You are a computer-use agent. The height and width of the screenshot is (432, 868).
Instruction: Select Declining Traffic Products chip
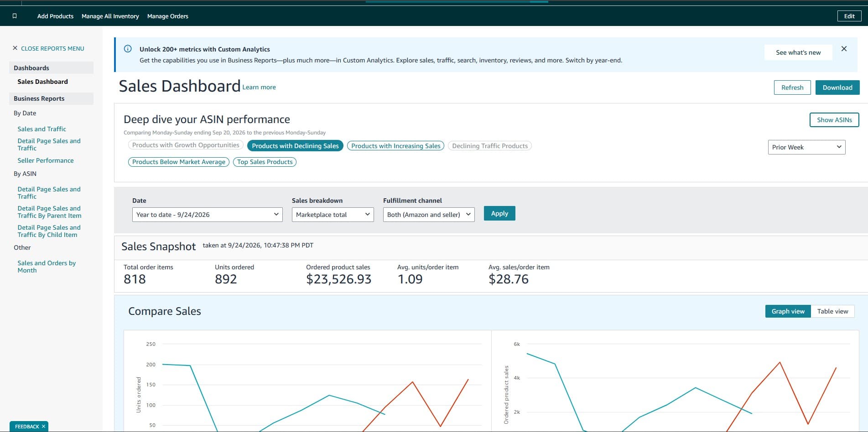490,146
